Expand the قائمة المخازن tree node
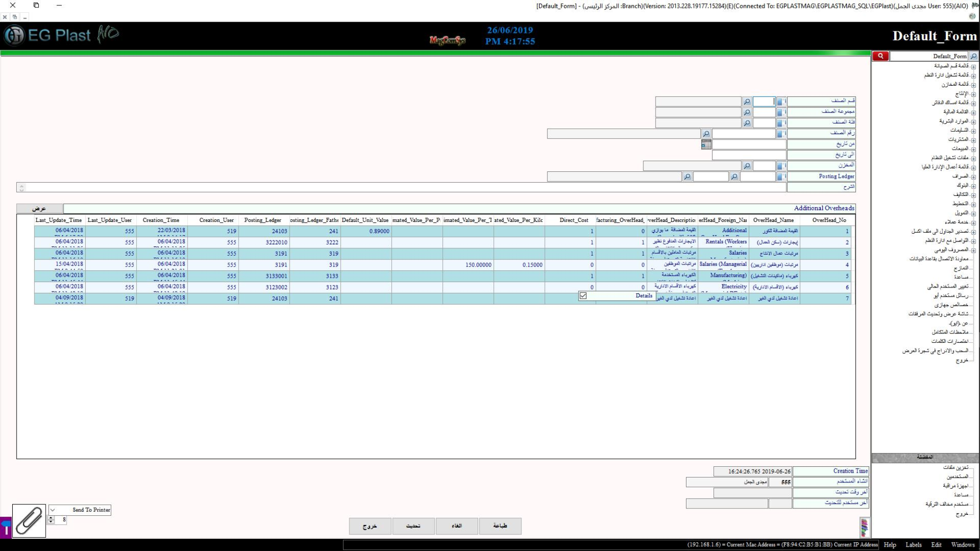980x551 pixels. tap(974, 85)
